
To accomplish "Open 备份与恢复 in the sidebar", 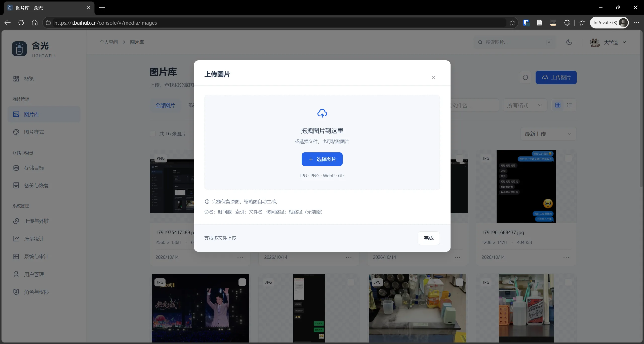I will [44, 185].
